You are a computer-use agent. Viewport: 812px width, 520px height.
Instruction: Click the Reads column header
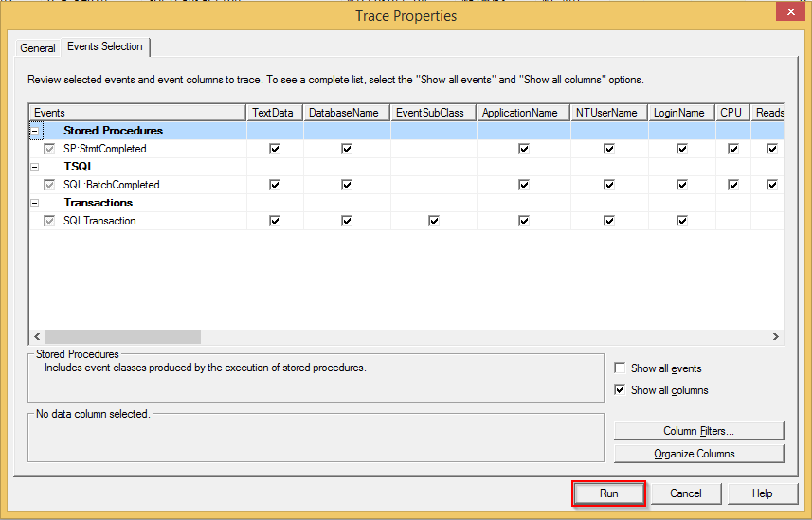coord(768,113)
